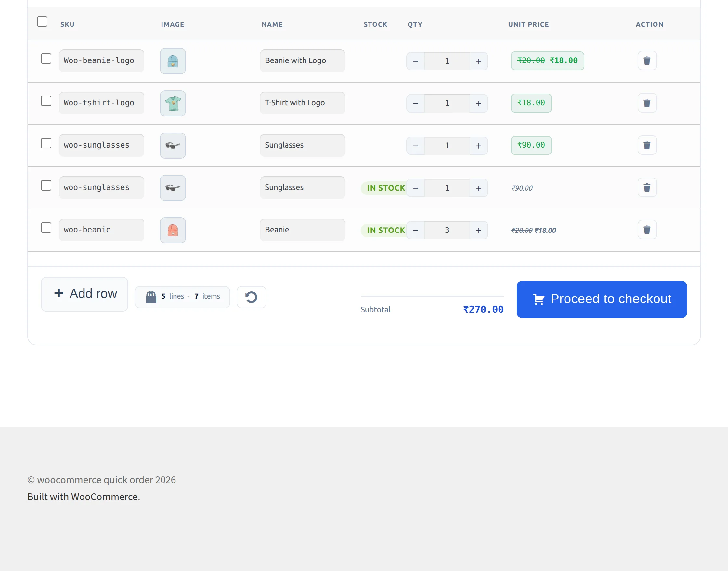The width and height of the screenshot is (728, 571).
Task: Remove the unstocked woo-sunglasses row with trash icon
Action: point(647,145)
